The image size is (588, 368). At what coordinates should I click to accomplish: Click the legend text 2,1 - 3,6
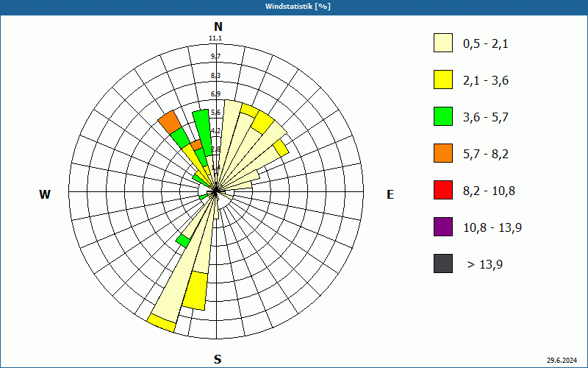click(x=486, y=81)
